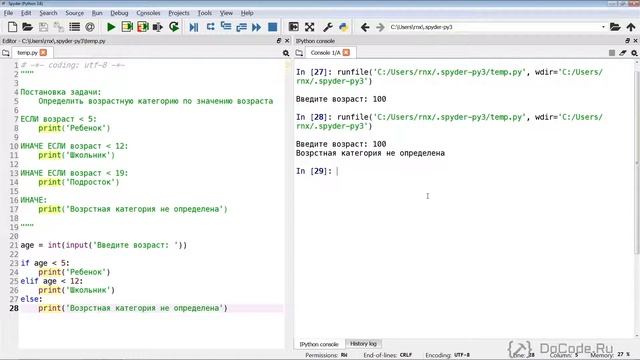
Task: Continue execution until next breakpoint
Action: tap(257, 27)
